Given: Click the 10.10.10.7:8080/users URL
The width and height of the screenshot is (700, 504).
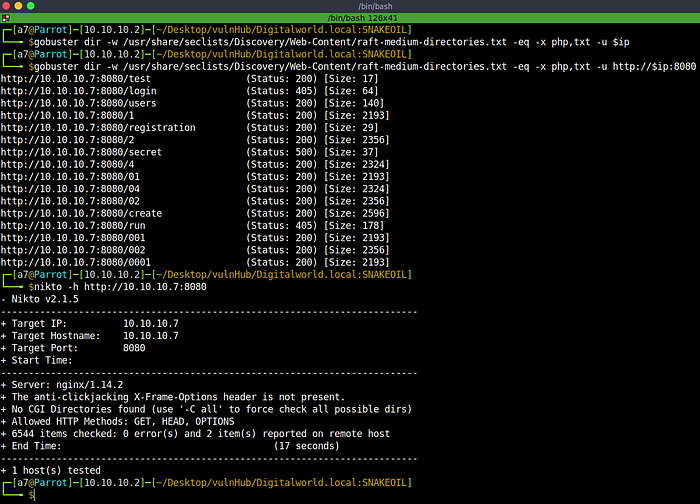Looking at the screenshot, I should (x=79, y=103).
